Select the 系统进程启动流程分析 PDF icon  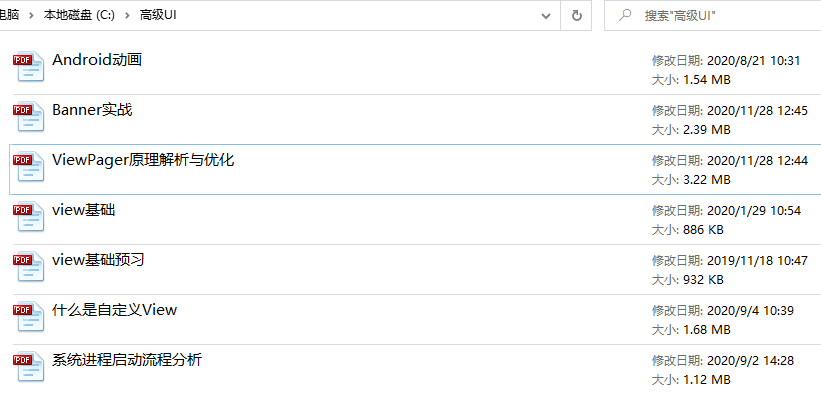click(29, 366)
